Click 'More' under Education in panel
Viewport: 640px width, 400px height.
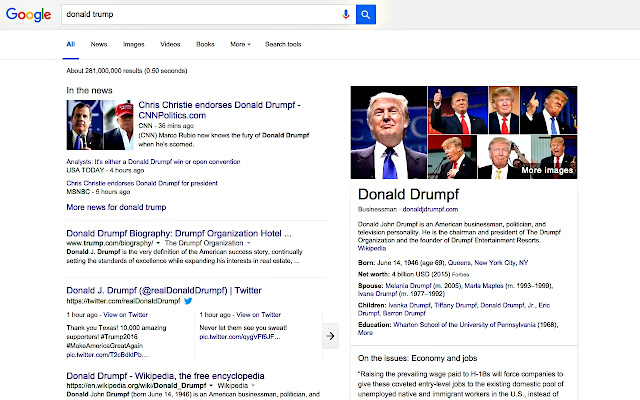coord(365,333)
